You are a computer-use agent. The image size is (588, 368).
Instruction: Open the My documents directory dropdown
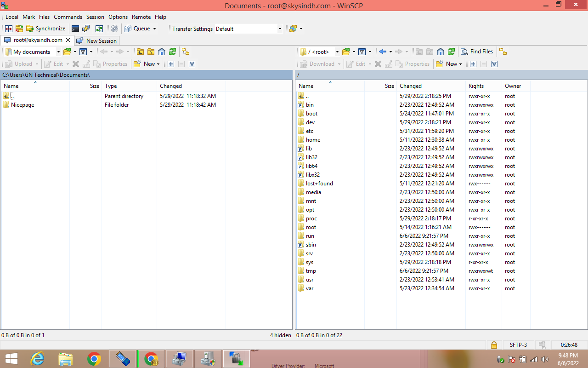(x=33, y=52)
